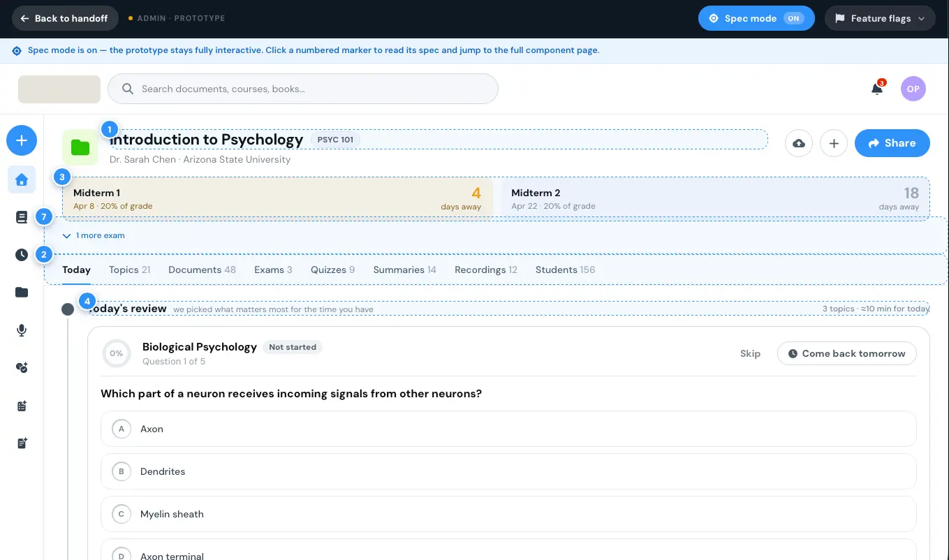Switch to the Topics tab
This screenshot has height=560, width=949.
pos(129,270)
